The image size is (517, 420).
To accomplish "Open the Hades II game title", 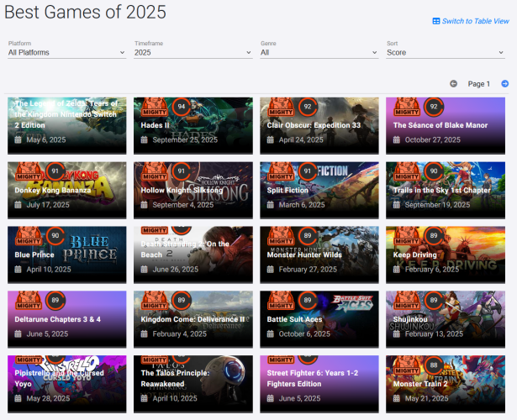I will pyautogui.click(x=155, y=125).
